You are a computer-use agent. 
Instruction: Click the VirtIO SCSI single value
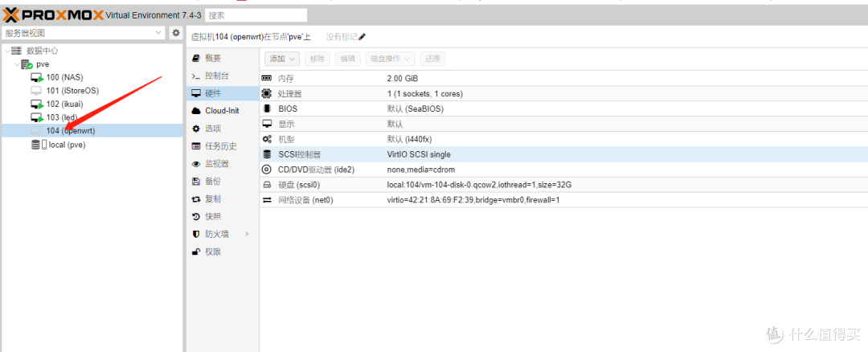(x=419, y=154)
